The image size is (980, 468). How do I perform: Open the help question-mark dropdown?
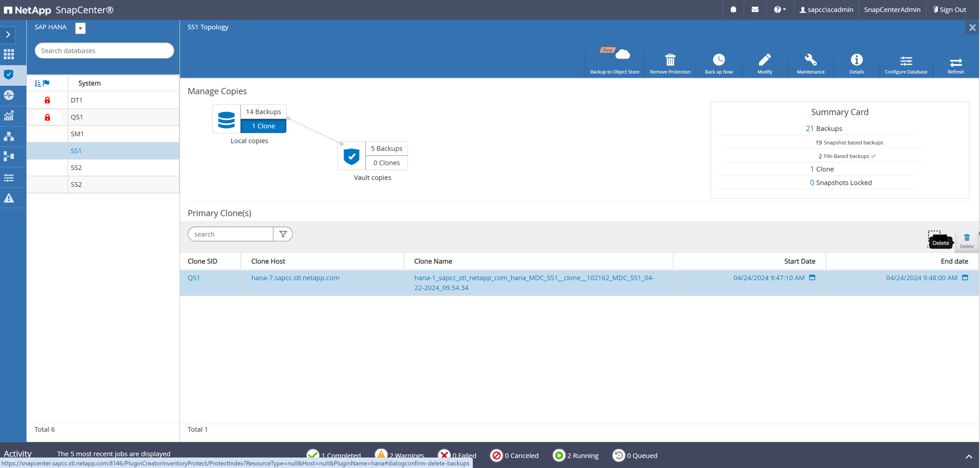click(x=779, y=10)
